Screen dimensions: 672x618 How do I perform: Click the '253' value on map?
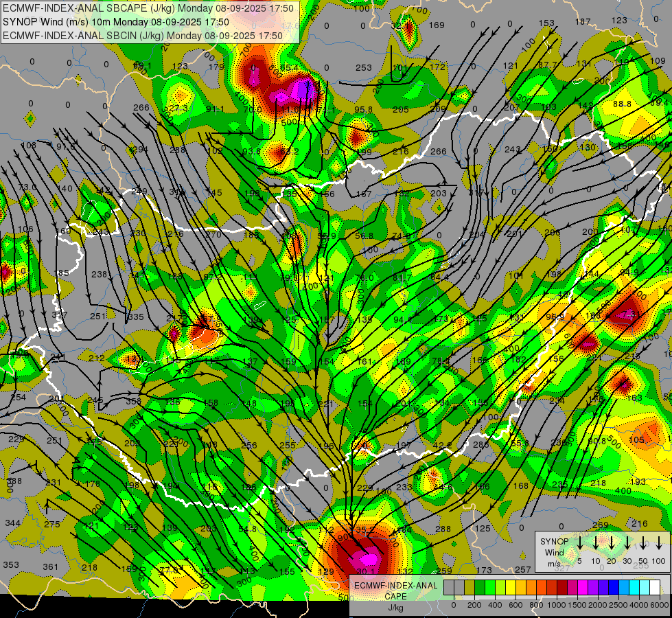(x=363, y=67)
